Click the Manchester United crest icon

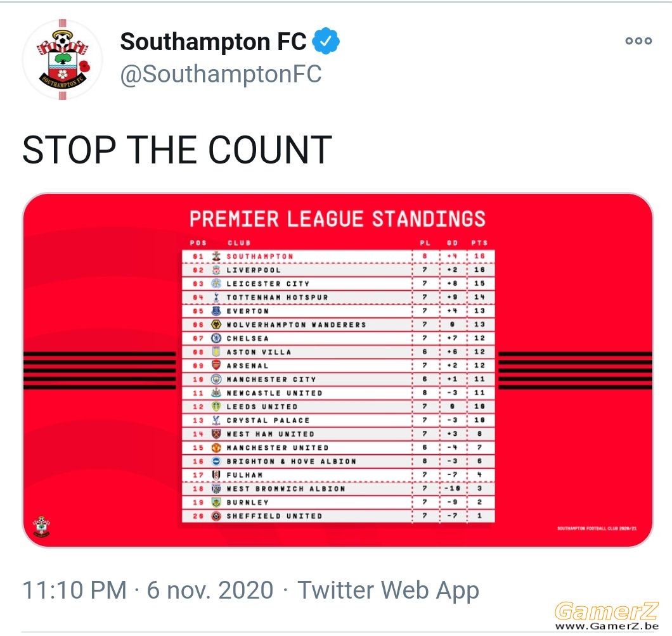pyautogui.click(x=216, y=448)
